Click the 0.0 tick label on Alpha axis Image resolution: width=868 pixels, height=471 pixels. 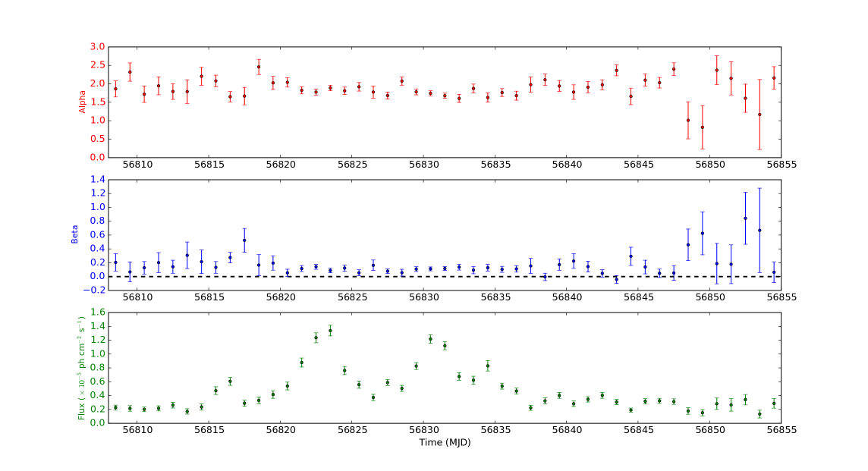click(x=97, y=158)
